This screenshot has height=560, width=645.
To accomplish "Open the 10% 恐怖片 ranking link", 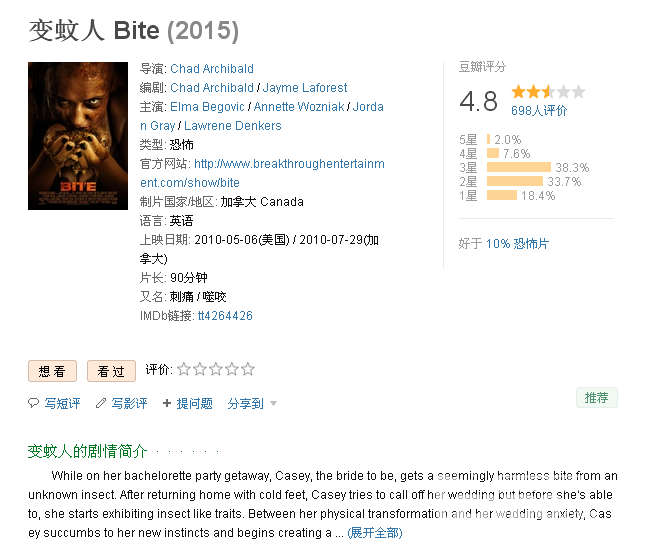I will tap(517, 244).
